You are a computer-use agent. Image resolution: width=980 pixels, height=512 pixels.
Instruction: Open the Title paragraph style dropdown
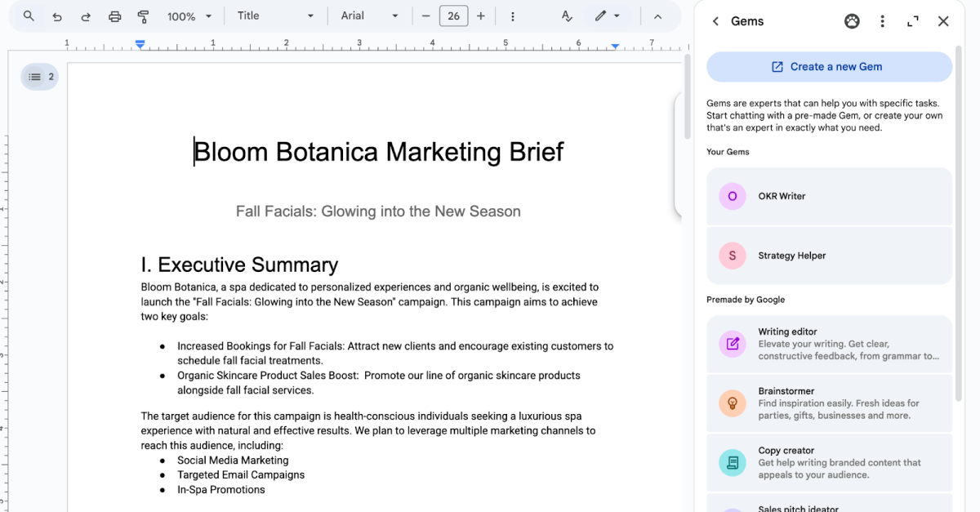(275, 16)
